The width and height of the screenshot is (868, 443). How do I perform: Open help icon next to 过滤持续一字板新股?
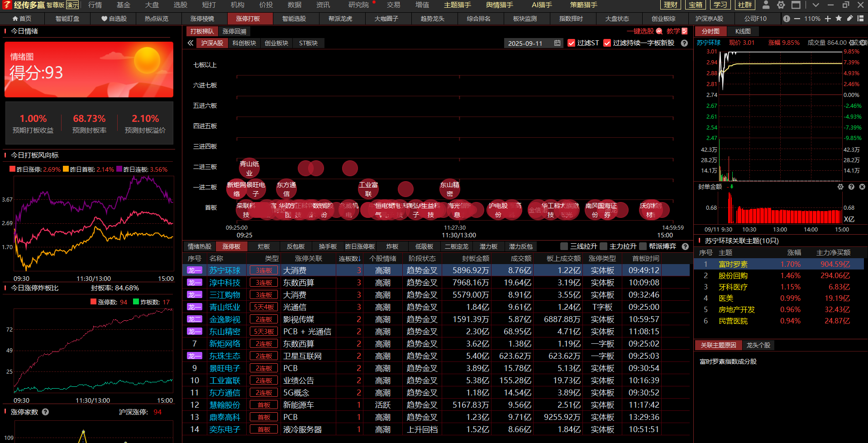coord(684,43)
